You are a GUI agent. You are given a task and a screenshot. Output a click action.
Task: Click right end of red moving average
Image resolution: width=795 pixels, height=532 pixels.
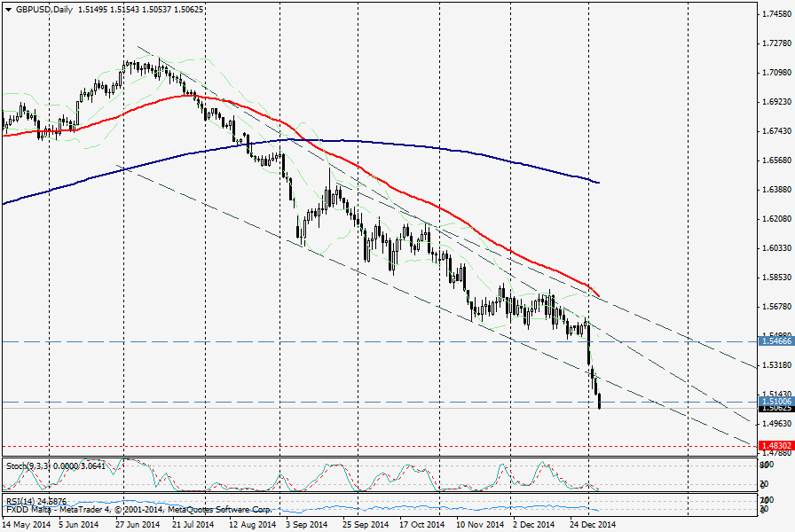598,296
